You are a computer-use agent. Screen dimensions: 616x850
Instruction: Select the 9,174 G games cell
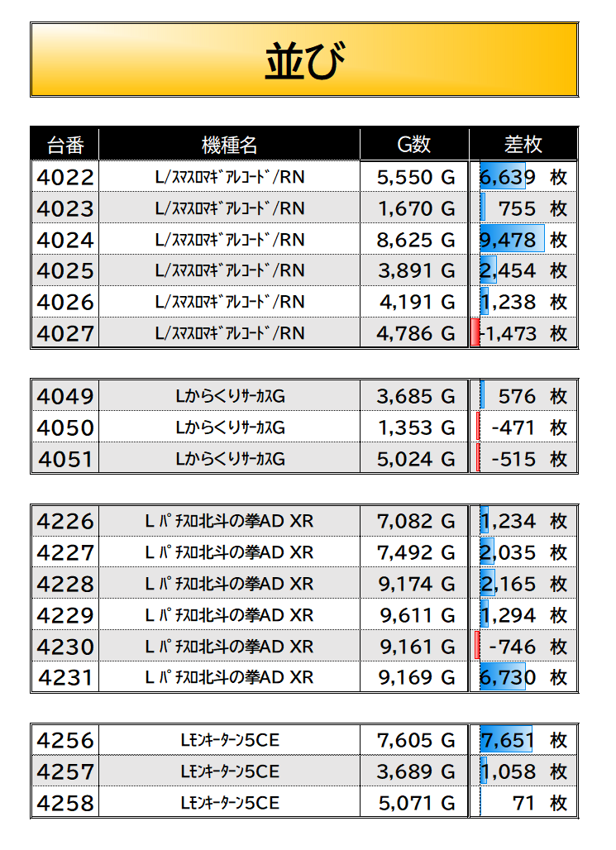point(414,584)
